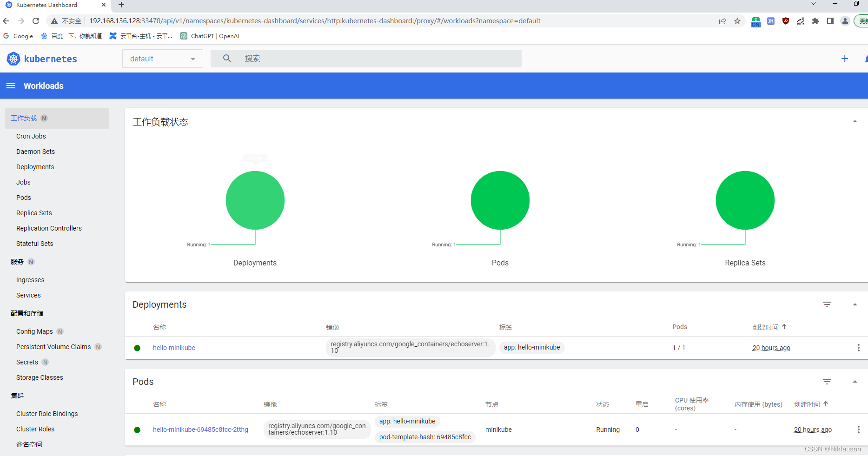Open the browser tab search chevron
Image resolution: width=868 pixels, height=456 pixels.
(x=814, y=4)
